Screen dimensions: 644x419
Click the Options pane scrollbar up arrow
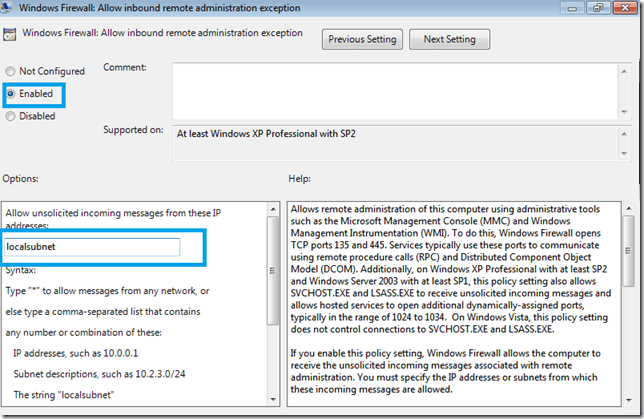(x=270, y=208)
